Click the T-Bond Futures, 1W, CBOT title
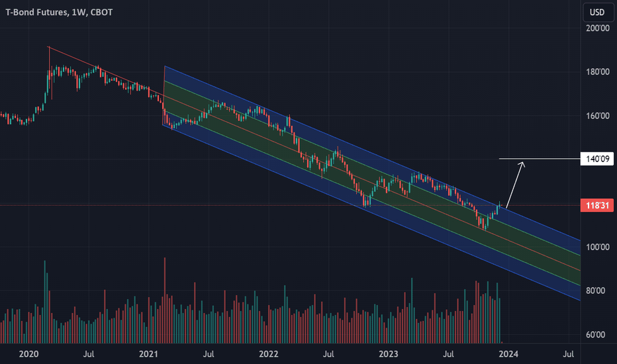 59,12
